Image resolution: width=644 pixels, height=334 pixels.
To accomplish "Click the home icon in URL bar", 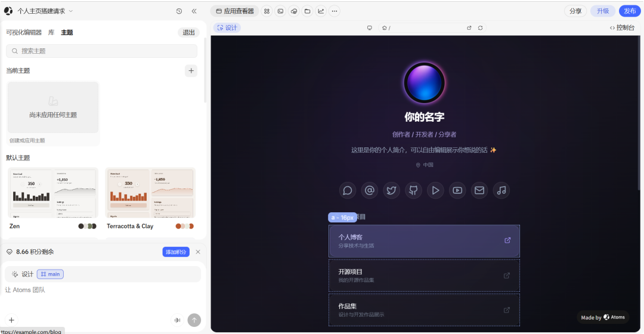I will point(385,28).
